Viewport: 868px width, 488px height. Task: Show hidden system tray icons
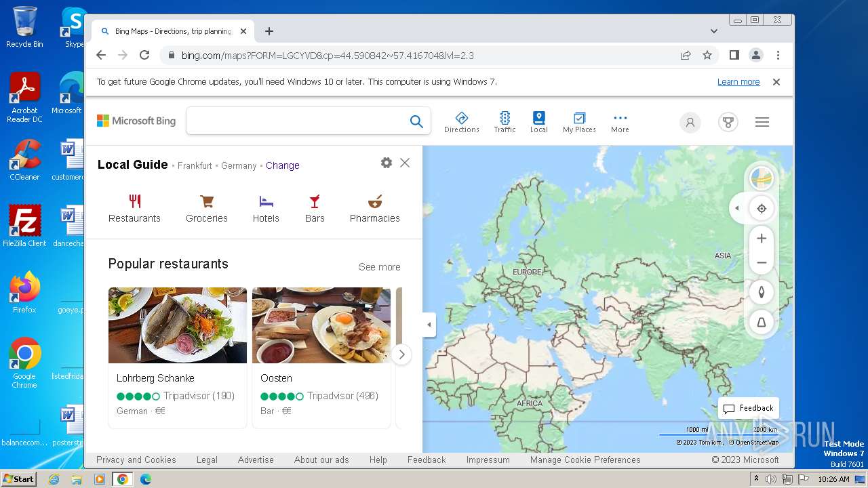click(756, 479)
